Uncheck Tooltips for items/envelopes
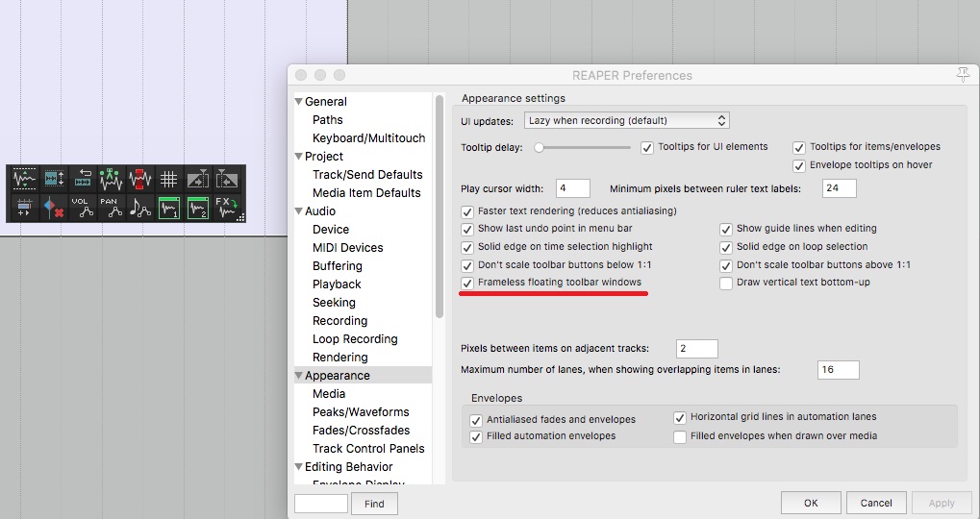This screenshot has height=519, width=980. (x=799, y=147)
